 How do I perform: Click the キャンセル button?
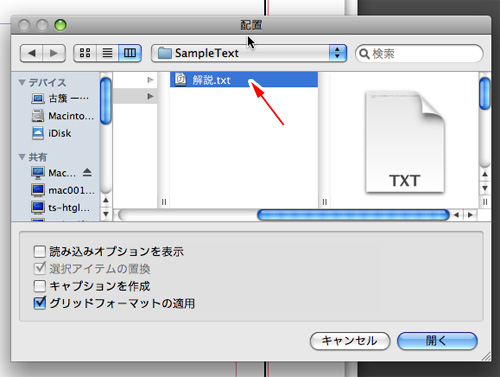point(350,341)
